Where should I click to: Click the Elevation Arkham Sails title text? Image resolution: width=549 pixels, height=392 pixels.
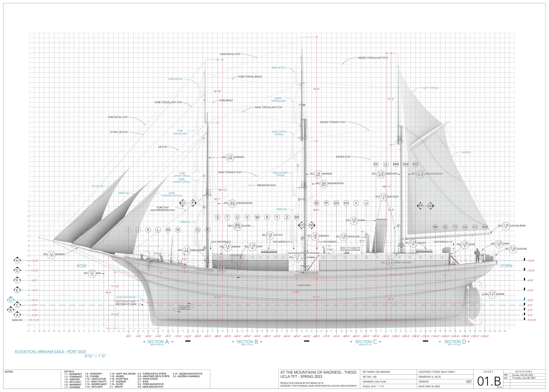[50, 352]
